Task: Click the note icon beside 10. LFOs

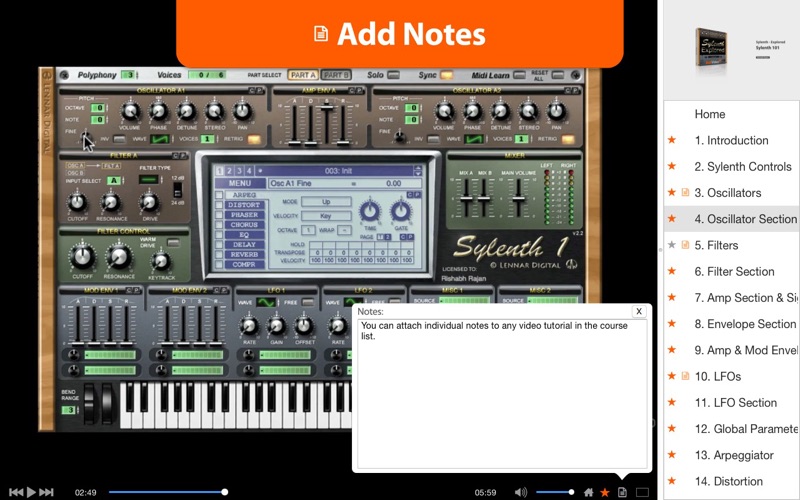Action: tap(685, 376)
